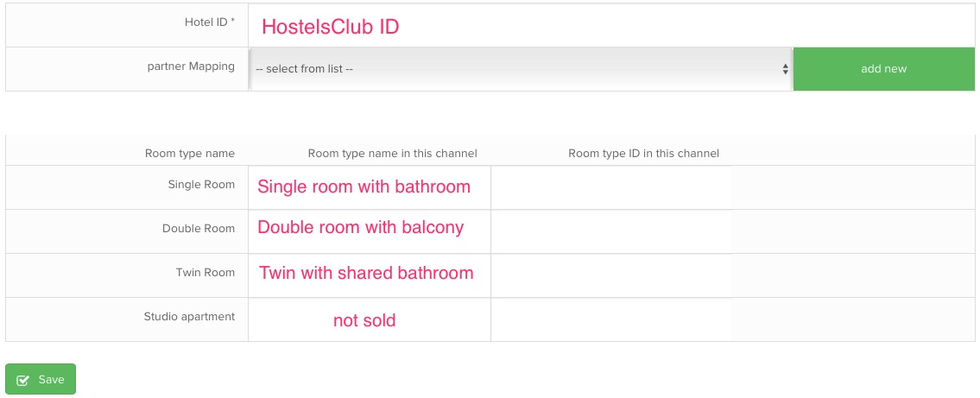Click the Save button
The height and width of the screenshot is (398, 980).
point(41,380)
